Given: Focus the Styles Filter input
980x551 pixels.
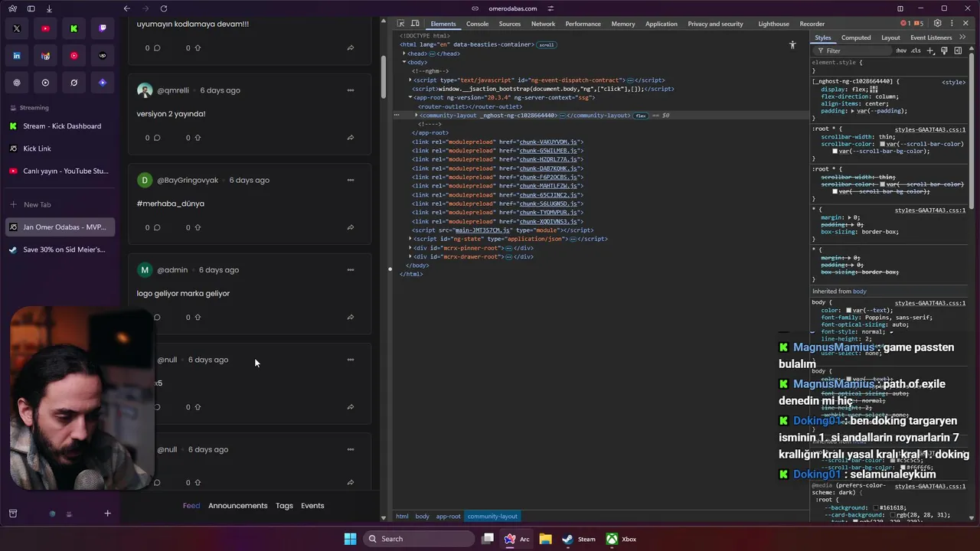Looking at the screenshot, I should (854, 51).
